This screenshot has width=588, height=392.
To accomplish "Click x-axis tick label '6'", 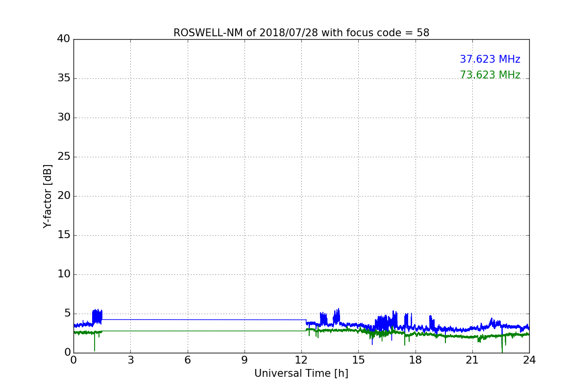I will 188,360.
